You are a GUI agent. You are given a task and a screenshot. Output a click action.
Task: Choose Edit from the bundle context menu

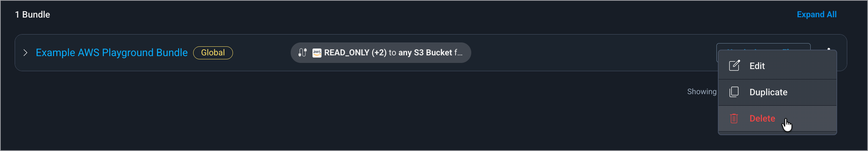pos(777,66)
